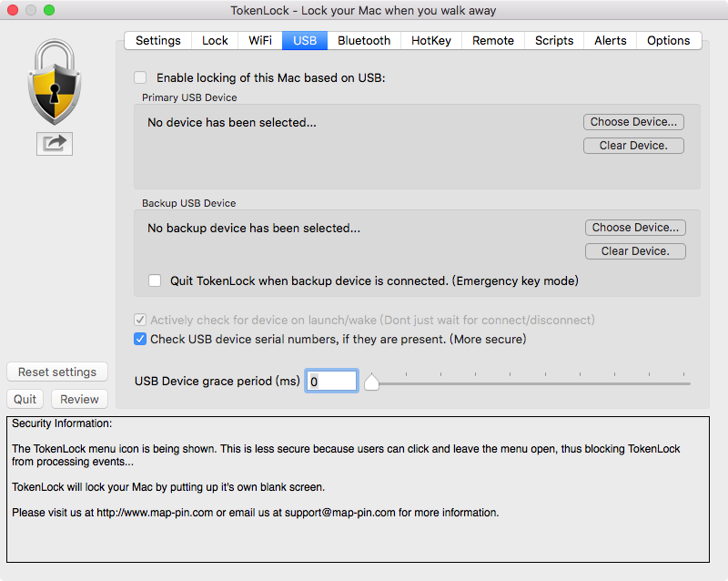Go to the Options tab

click(669, 40)
